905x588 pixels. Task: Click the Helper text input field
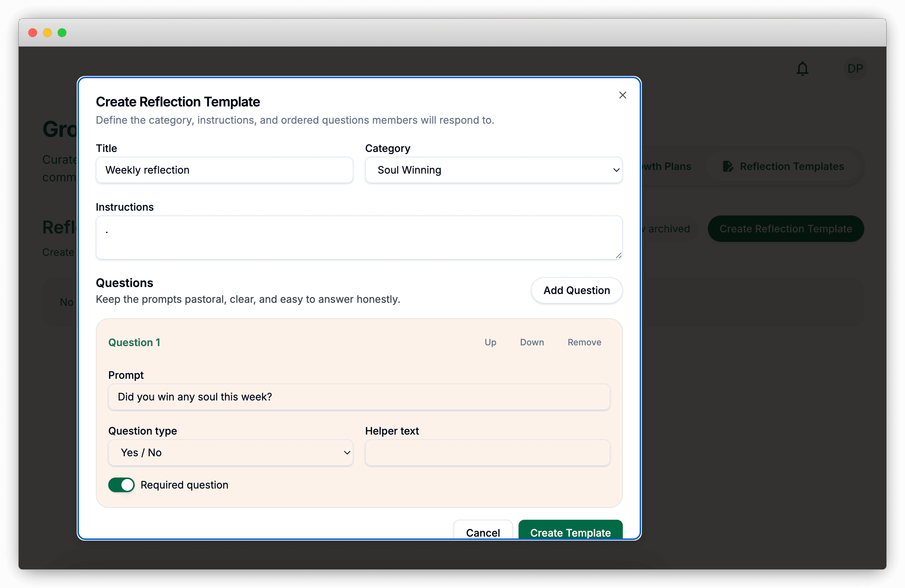pos(487,453)
